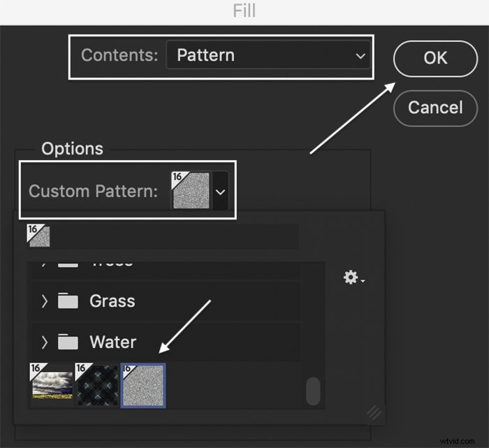Expand the Grass folder chevron
This screenshot has height=448, width=489.
point(44,301)
